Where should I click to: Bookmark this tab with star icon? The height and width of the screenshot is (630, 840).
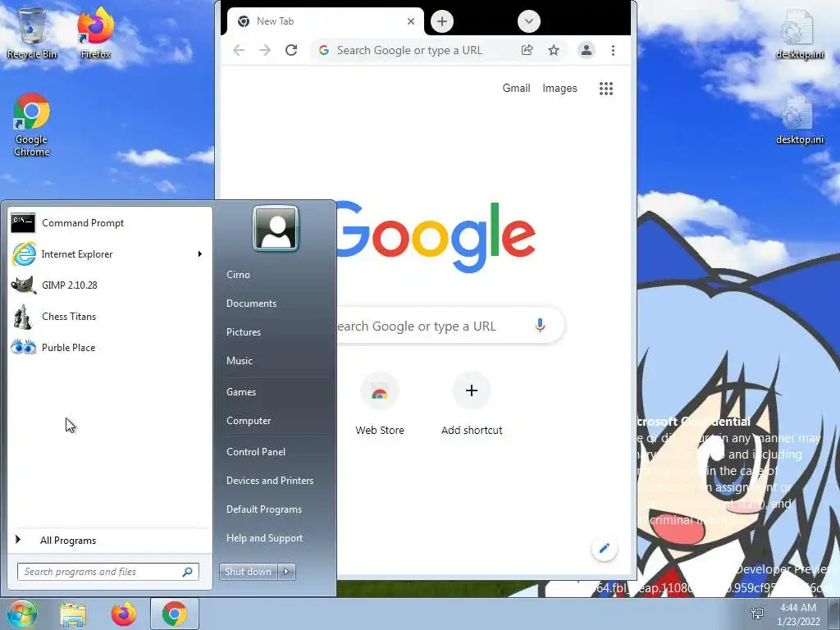554,50
